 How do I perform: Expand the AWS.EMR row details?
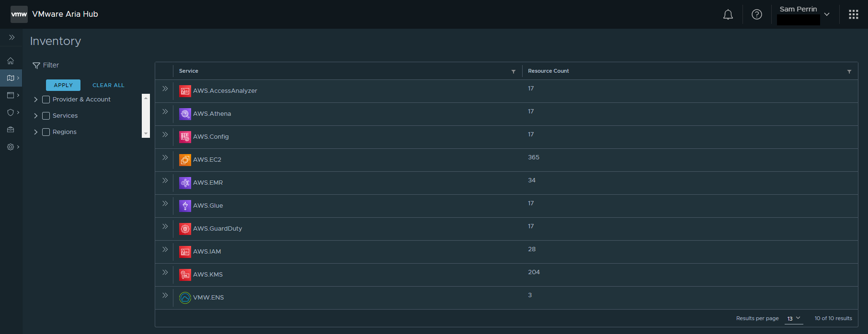tap(165, 180)
